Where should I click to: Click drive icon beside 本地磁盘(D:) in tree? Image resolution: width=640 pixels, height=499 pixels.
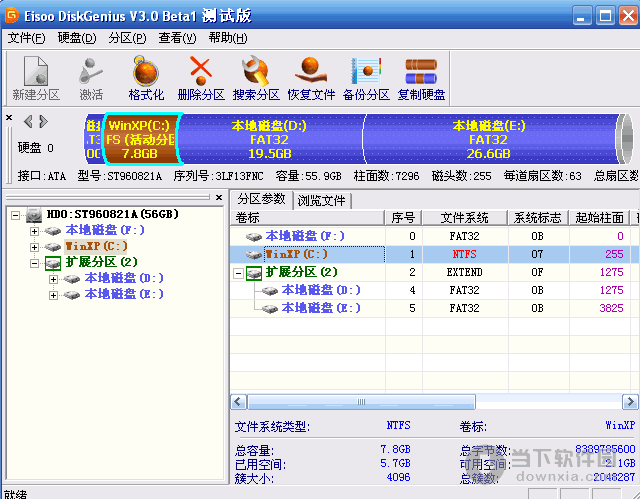(72, 279)
